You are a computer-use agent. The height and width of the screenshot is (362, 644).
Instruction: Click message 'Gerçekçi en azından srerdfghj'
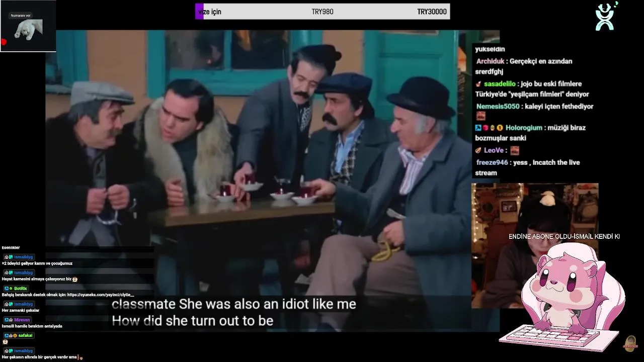[x=524, y=66]
